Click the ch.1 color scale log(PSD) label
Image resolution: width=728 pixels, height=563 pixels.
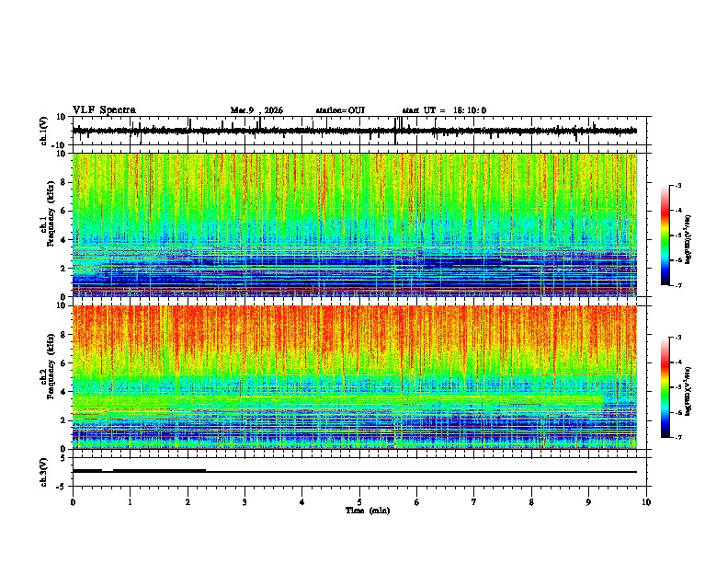tap(688, 240)
